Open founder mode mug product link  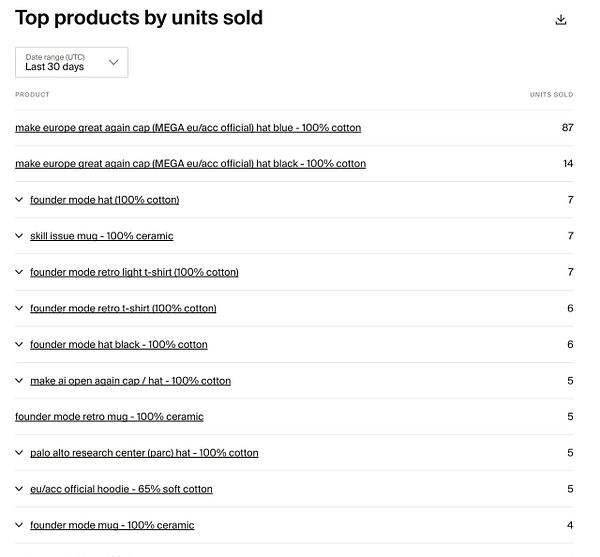112,525
